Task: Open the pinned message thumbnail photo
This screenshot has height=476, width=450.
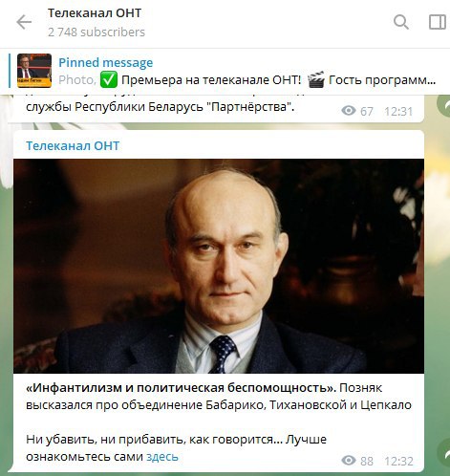Action: pyautogui.click(x=34, y=71)
